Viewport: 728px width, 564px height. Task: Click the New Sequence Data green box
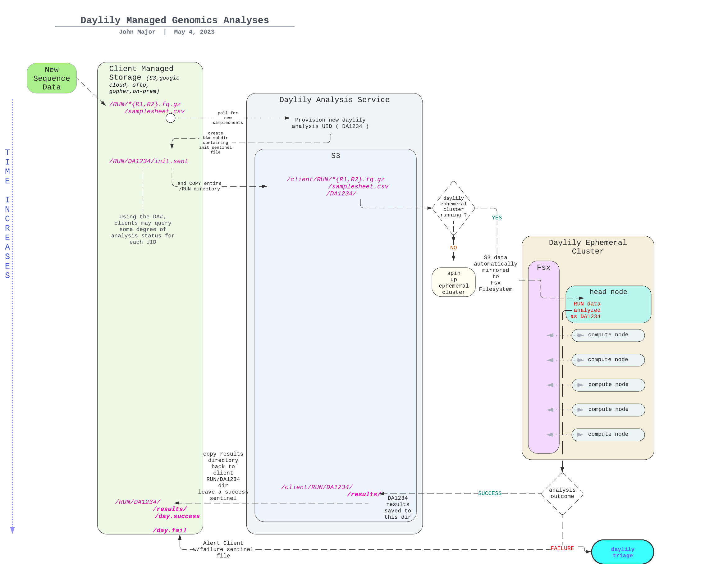[x=52, y=78]
